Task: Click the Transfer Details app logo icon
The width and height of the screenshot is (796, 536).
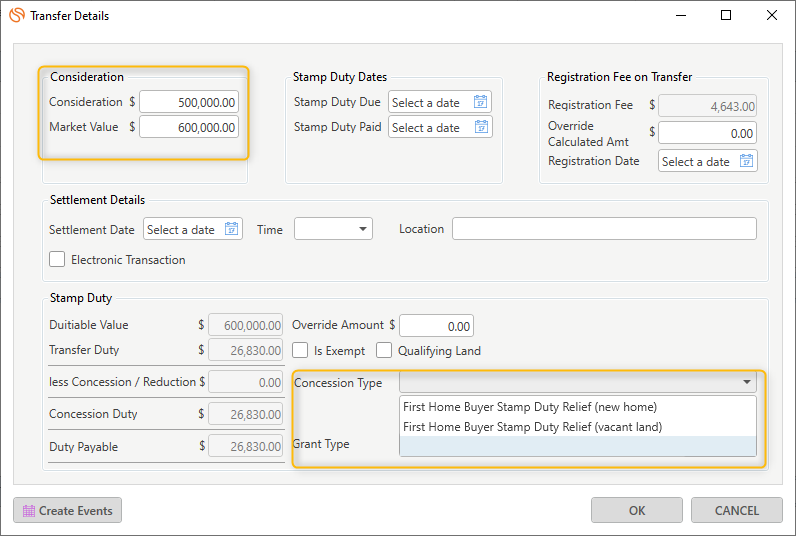Action: [17, 15]
